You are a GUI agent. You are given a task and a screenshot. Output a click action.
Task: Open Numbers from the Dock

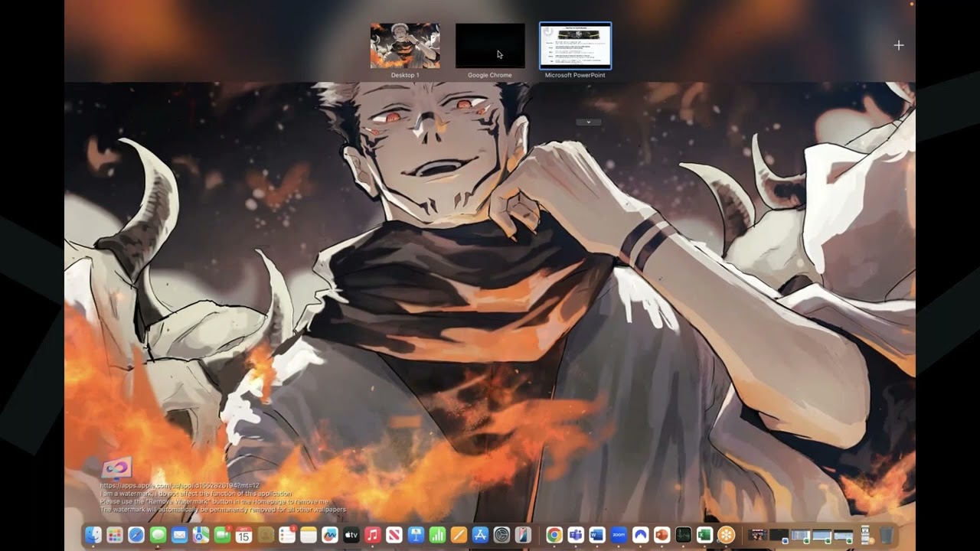coord(437,535)
